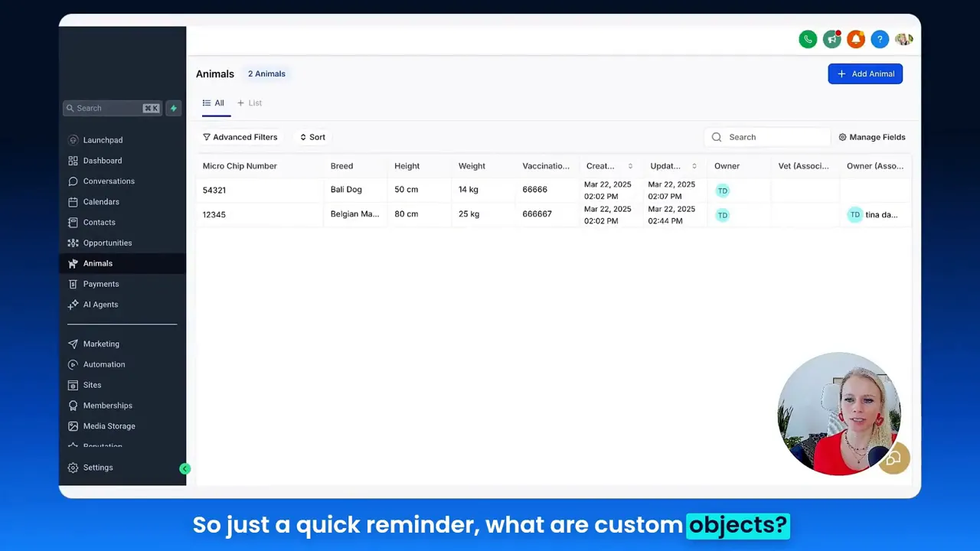Open Manage Fields settings

[872, 137]
